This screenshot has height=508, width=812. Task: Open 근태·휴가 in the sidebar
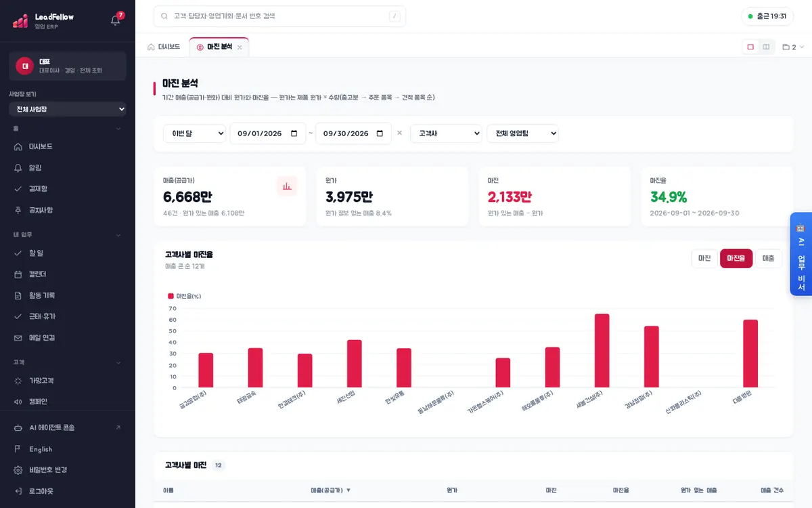[x=68, y=316]
